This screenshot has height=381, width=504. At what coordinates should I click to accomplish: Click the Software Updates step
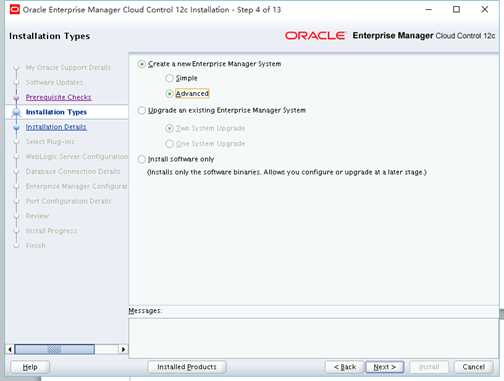(54, 83)
